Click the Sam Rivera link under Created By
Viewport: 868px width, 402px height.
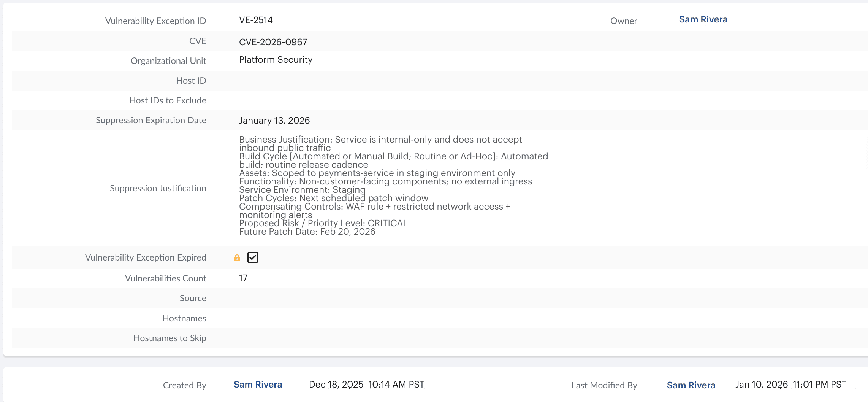(258, 385)
